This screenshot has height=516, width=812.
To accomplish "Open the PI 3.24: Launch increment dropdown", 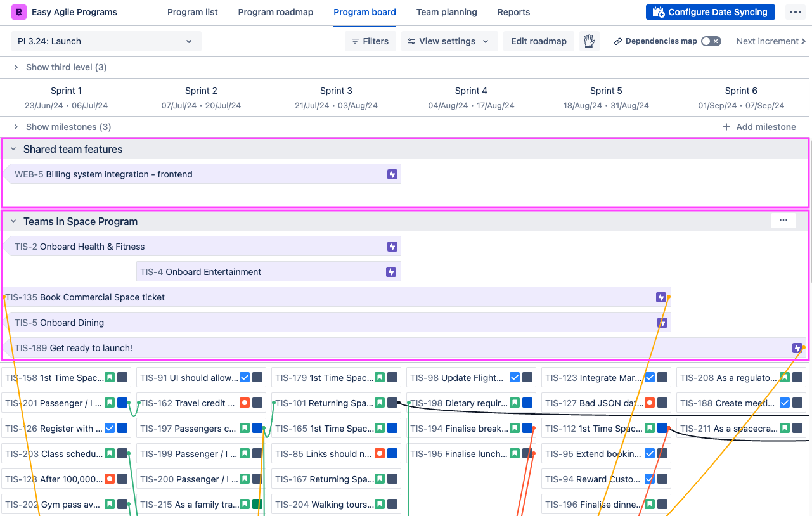I will click(x=106, y=41).
